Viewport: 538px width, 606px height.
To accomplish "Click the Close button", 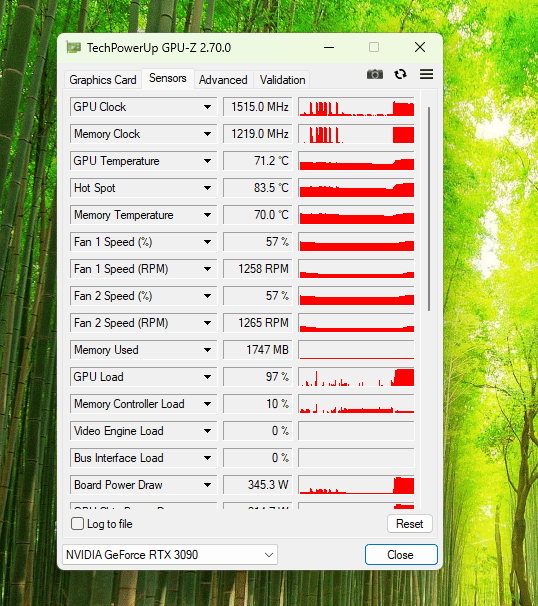I will tap(401, 555).
